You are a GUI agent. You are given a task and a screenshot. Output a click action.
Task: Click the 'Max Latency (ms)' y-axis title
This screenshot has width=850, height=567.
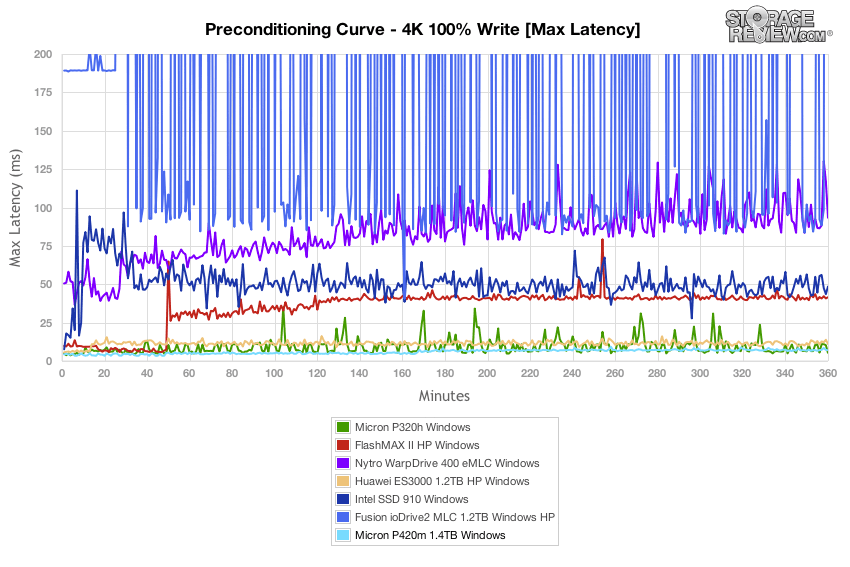[x=15, y=208]
